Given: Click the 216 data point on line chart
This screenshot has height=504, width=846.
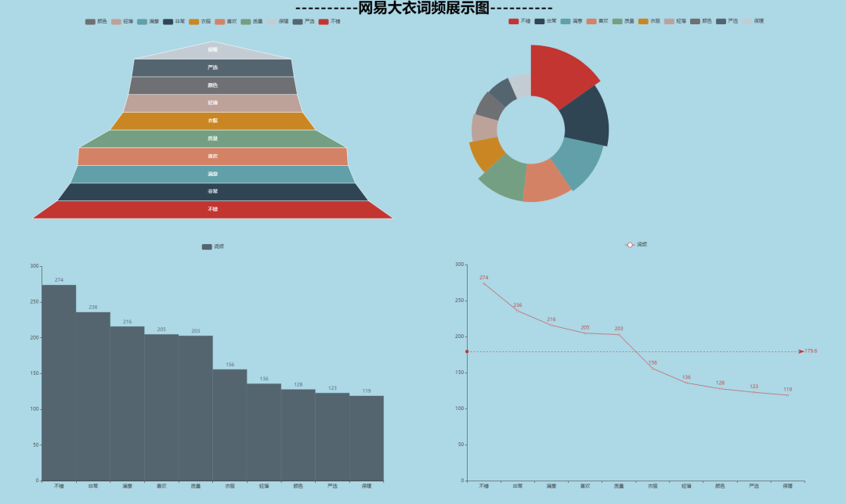Looking at the screenshot, I should tap(551, 325).
